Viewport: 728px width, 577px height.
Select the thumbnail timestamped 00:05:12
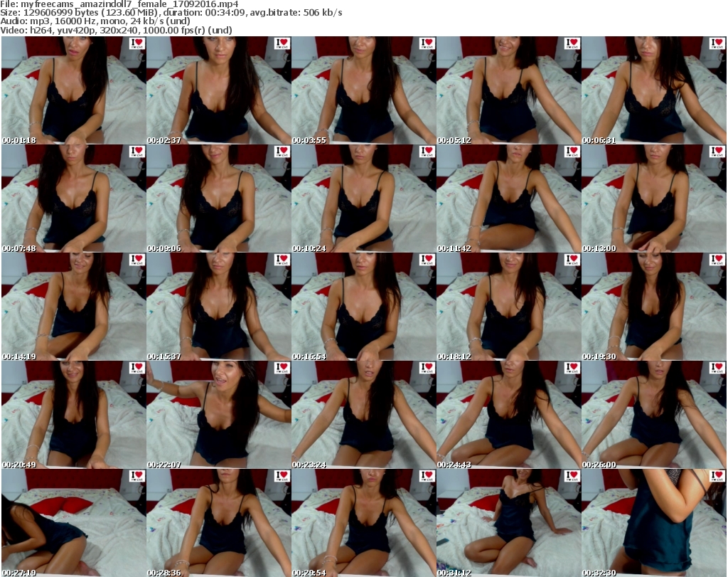[509, 90]
